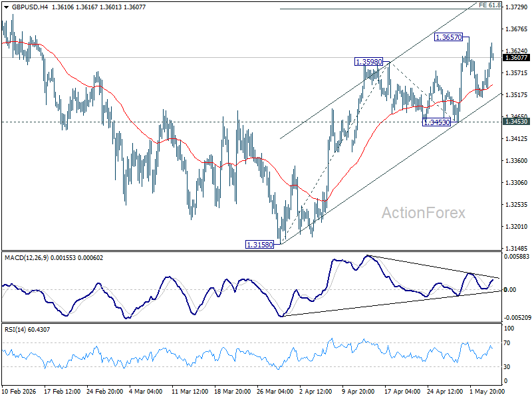Click the 1.32535 price axis value

pyautogui.click(x=516, y=205)
